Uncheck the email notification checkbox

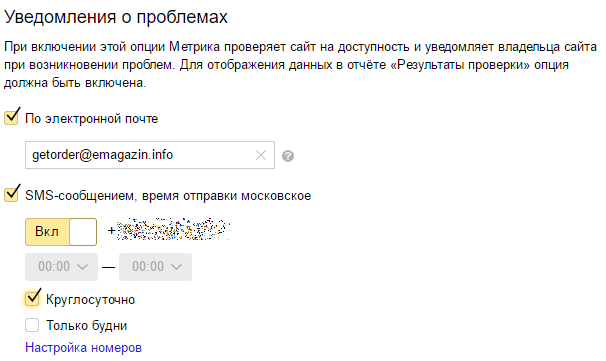12,117
